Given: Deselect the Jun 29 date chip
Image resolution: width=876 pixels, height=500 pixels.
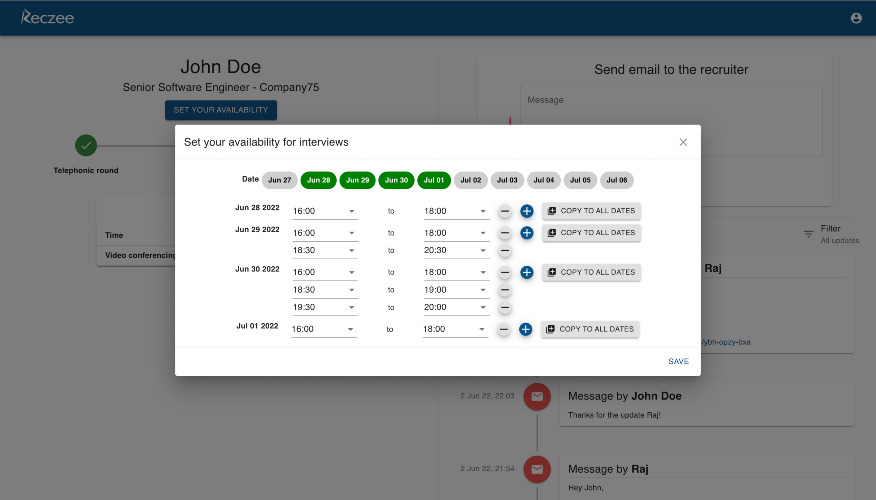Looking at the screenshot, I should [358, 180].
